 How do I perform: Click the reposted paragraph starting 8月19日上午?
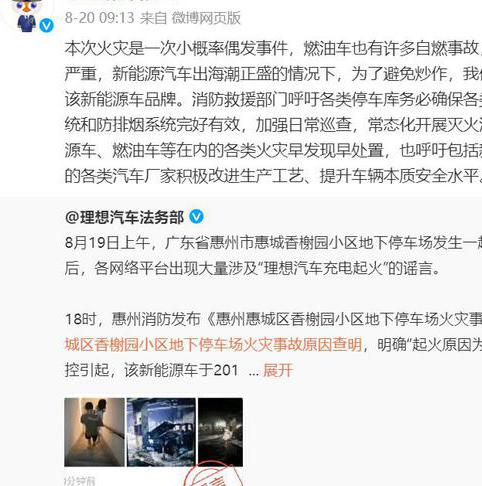point(273,255)
